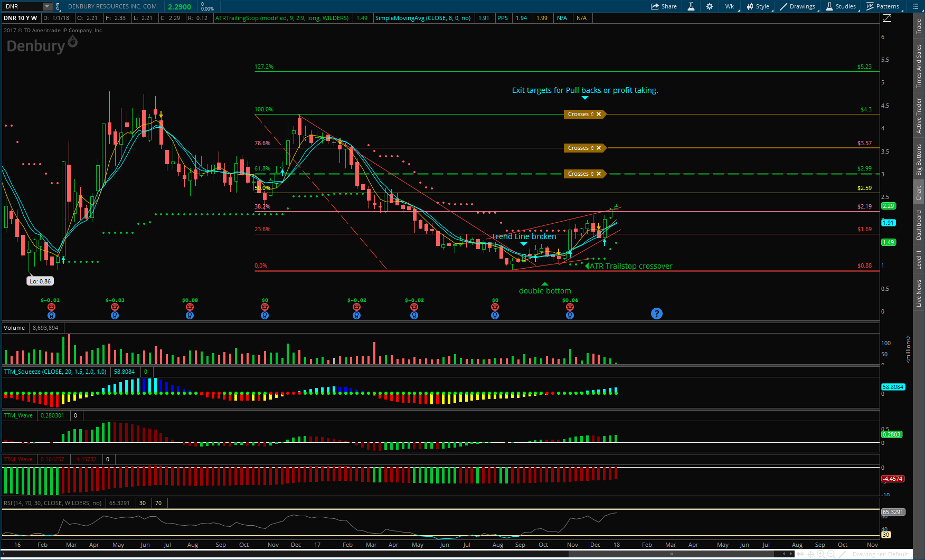This screenshot has height=560, width=925.
Task: Click the RSI study label
Action: click(x=53, y=503)
